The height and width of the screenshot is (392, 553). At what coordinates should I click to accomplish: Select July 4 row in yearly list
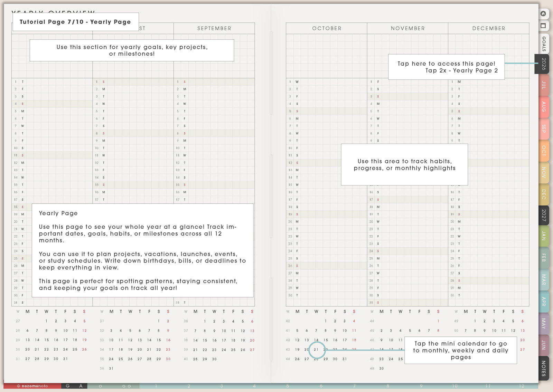click(x=52, y=104)
